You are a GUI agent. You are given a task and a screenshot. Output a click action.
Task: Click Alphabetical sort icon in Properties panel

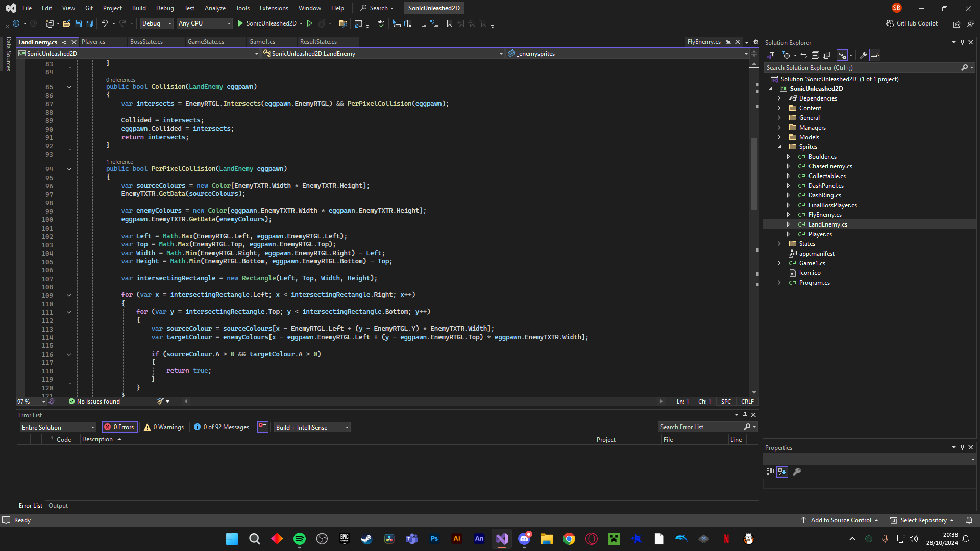(782, 472)
